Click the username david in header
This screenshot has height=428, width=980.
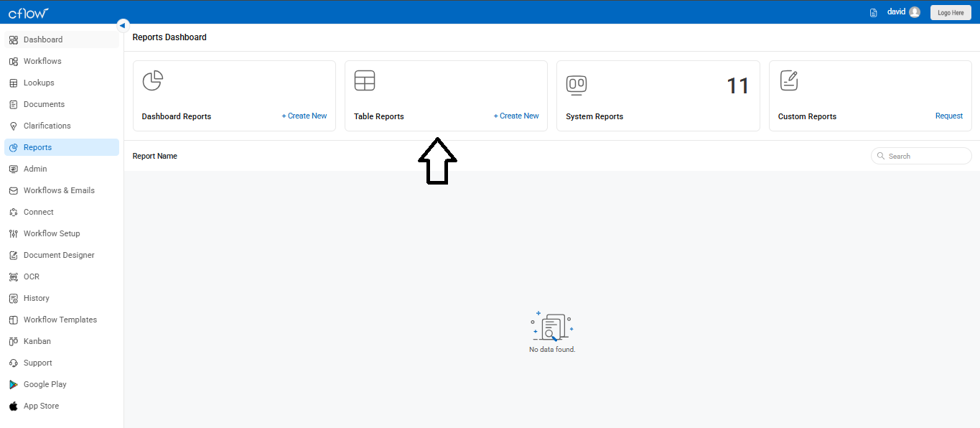[896, 12]
